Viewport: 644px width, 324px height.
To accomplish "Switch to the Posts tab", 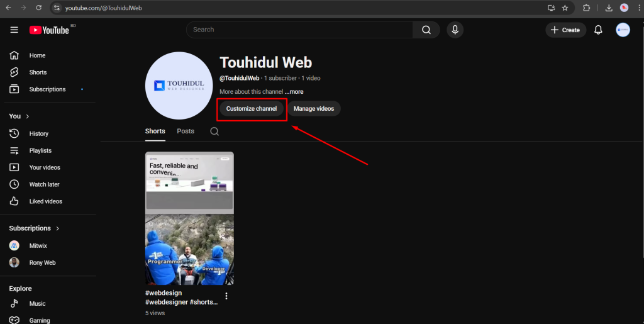I will (x=186, y=131).
